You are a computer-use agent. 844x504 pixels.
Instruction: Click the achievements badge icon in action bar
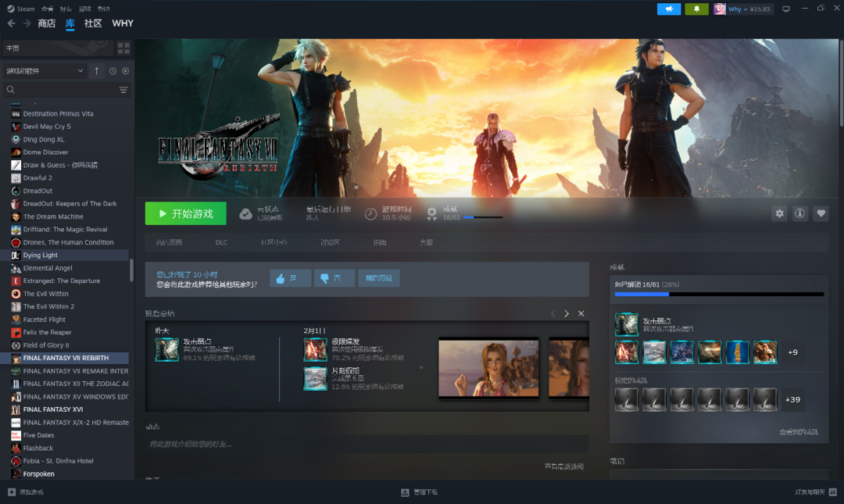[431, 214]
